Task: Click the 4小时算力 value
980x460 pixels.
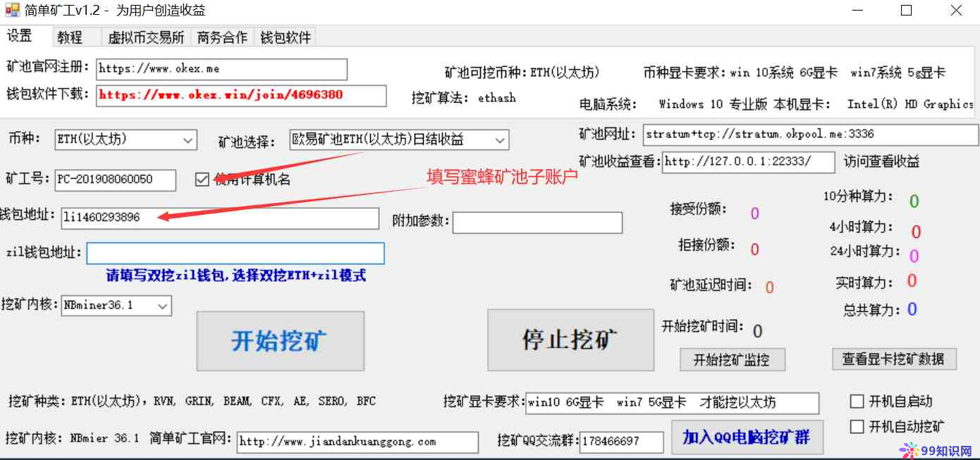Action: [x=917, y=232]
